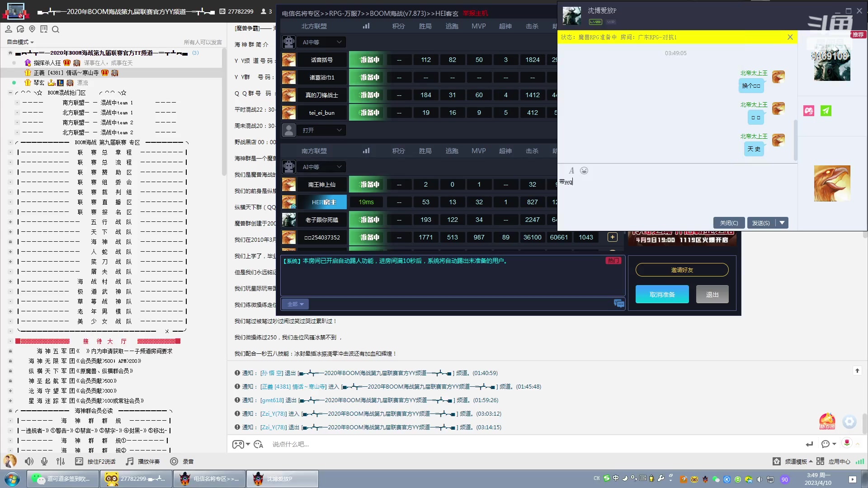Click the chat bubbles icon in room chat bar
Screen dimensions: 868x488
coord(619,304)
